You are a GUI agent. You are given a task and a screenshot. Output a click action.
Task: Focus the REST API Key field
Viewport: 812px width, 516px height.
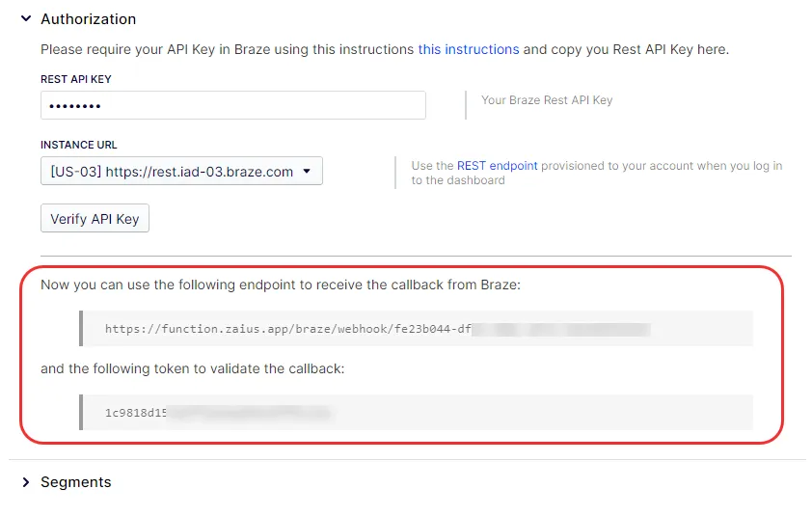click(233, 105)
